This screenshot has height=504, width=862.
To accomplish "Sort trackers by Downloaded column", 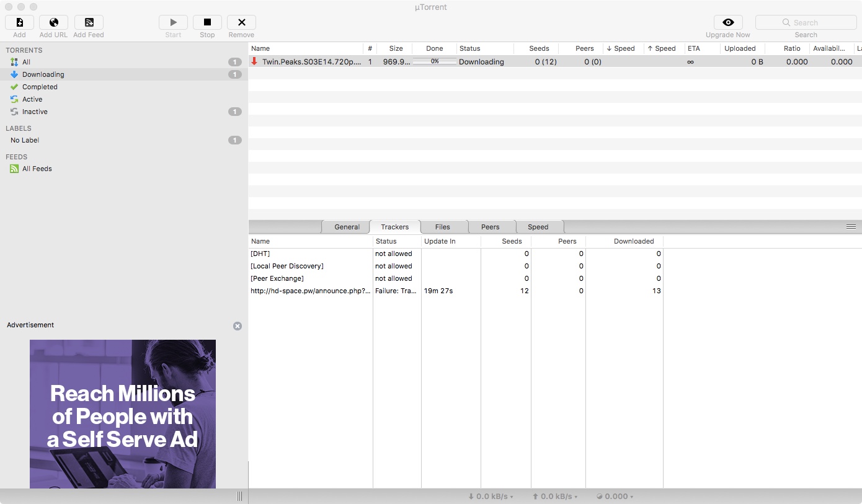I will pyautogui.click(x=624, y=241).
